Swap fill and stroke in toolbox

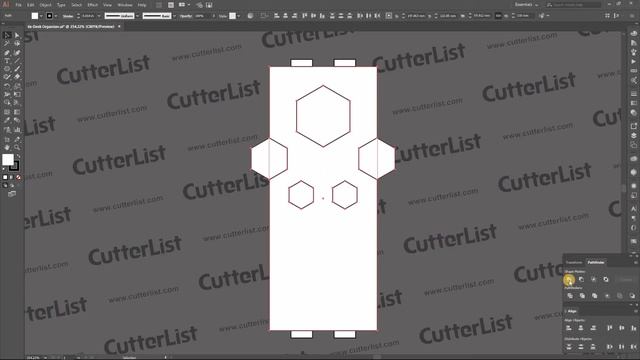click(x=18, y=156)
